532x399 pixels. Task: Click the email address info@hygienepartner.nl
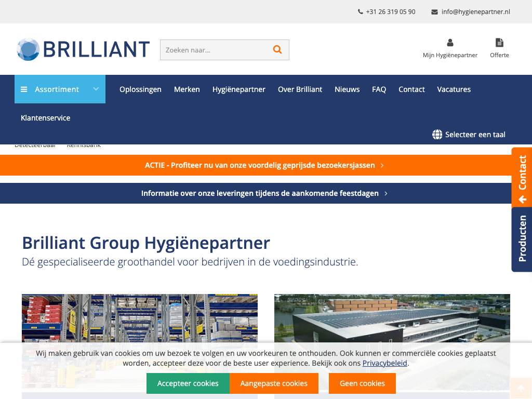(475, 11)
